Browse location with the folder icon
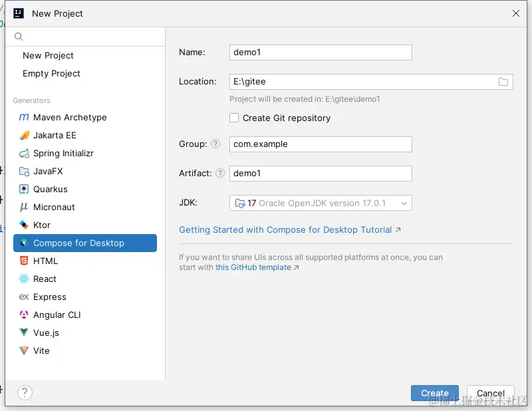 coord(503,82)
